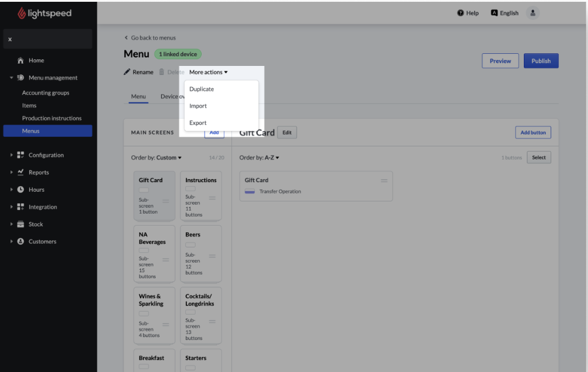Click the Lightspeed flame logo
The height and width of the screenshot is (372, 588).
(22, 13)
